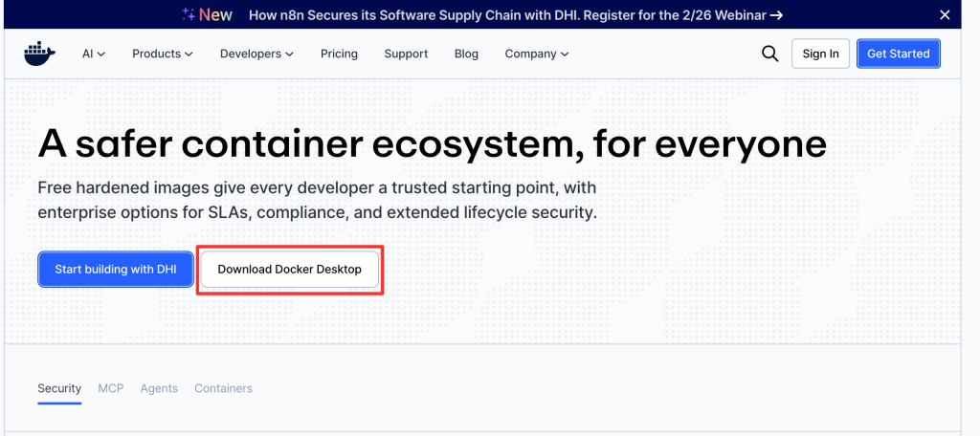Select the Security tab
This screenshot has width=980, height=436.
click(x=59, y=388)
